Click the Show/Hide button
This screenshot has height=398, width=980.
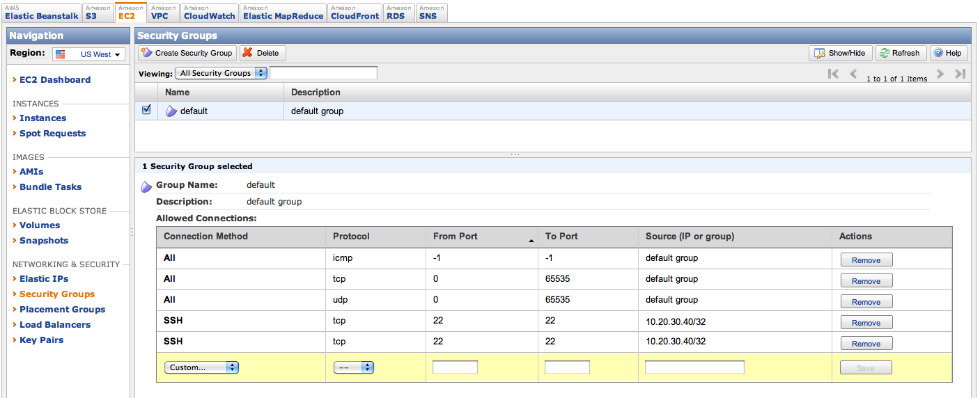(x=840, y=53)
